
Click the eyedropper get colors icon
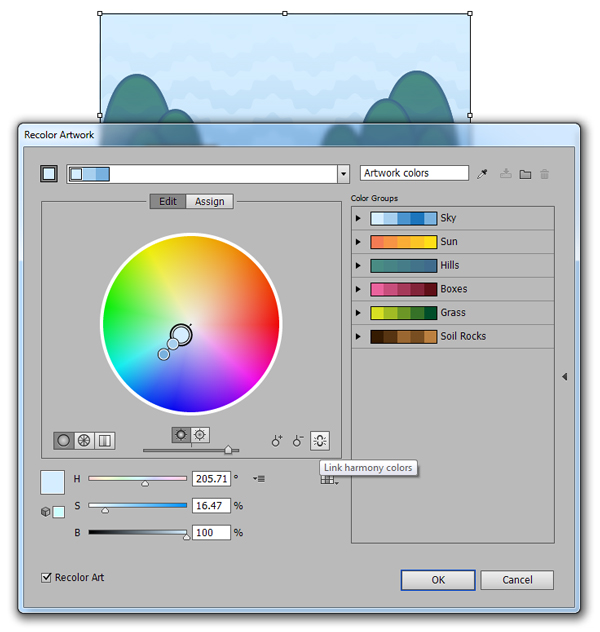coord(482,174)
